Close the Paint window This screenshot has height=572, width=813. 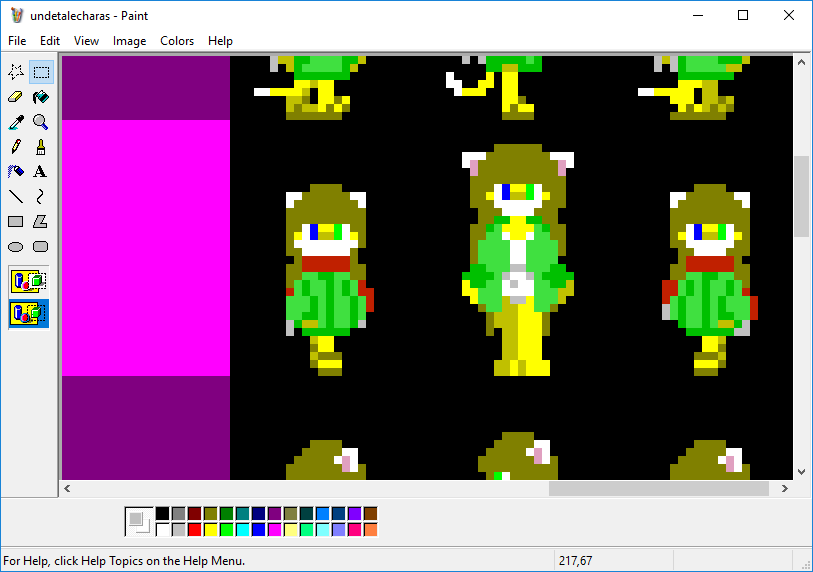tap(789, 15)
